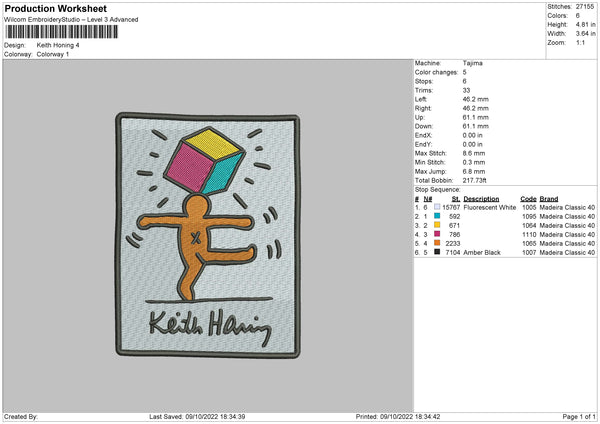Click the Height value 4.81 in
The image size is (600, 424).
tap(585, 24)
